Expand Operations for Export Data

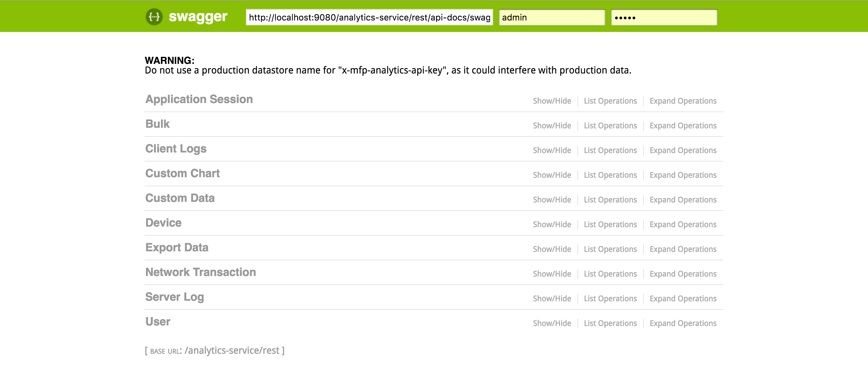683,249
